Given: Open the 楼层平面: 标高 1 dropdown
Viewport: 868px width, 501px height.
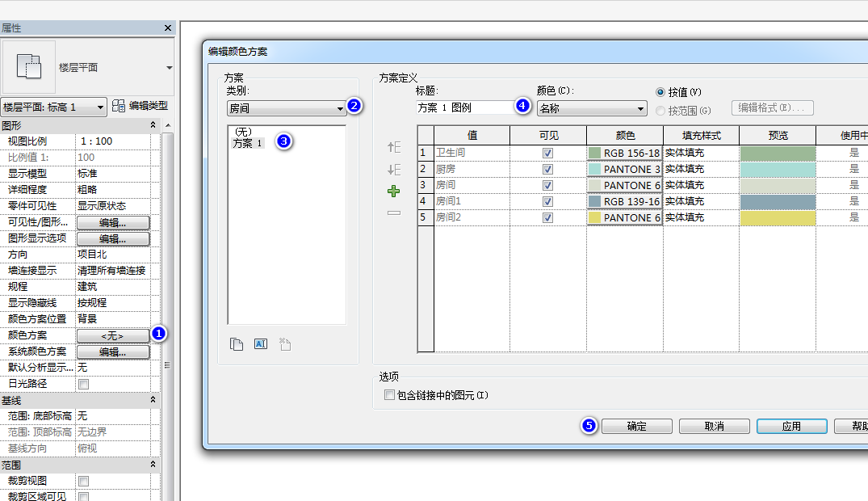Looking at the screenshot, I should tap(53, 107).
